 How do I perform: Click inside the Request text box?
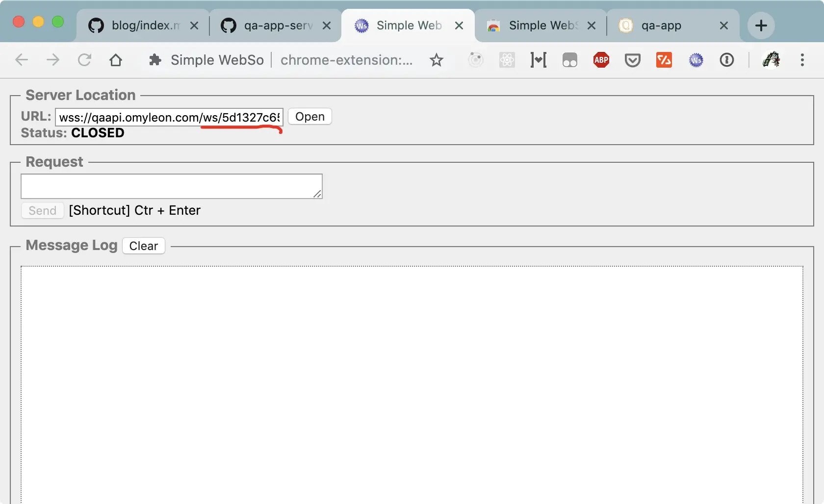click(171, 186)
